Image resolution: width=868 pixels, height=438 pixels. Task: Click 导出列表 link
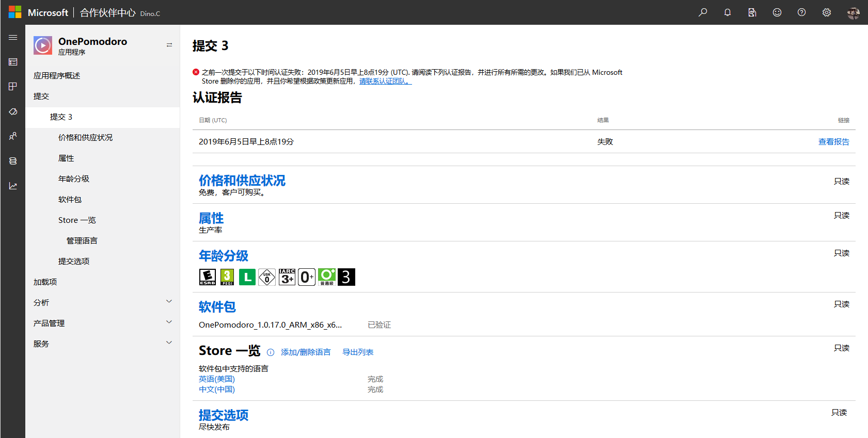click(358, 352)
